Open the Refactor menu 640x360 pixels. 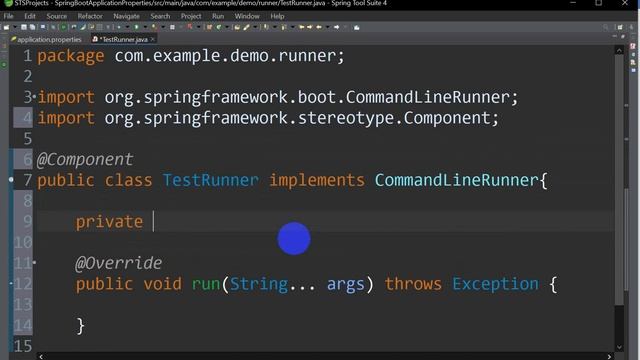click(90, 16)
